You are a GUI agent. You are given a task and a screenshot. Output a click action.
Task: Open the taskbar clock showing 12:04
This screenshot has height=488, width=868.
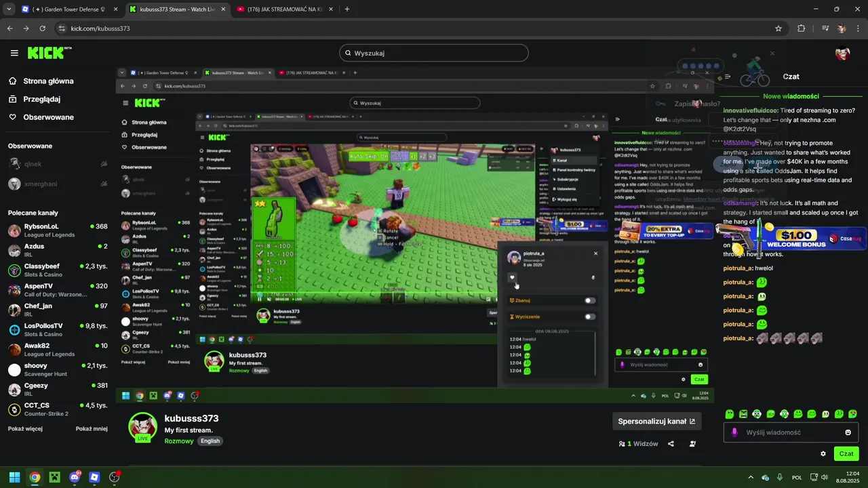(848, 477)
